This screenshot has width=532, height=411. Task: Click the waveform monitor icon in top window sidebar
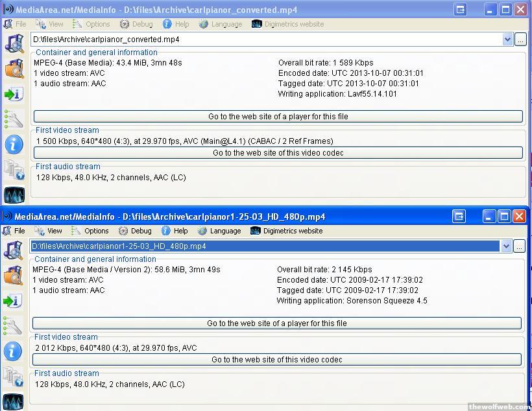[14, 194]
